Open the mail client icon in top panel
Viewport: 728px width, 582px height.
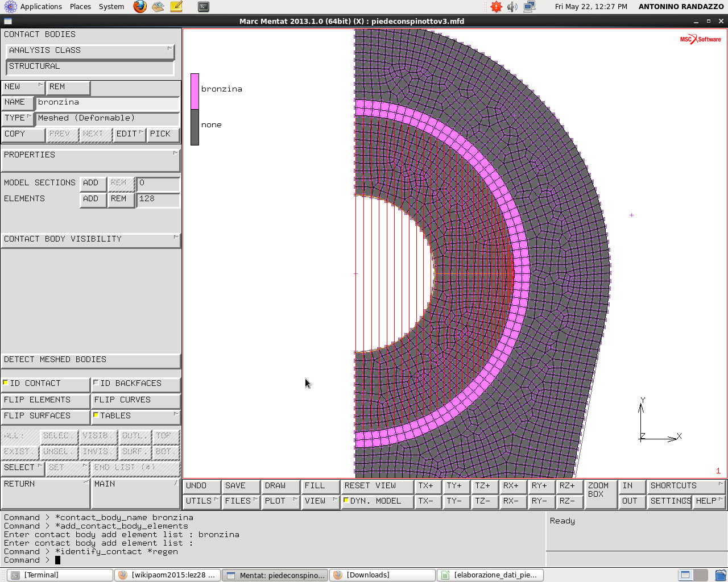coord(158,7)
